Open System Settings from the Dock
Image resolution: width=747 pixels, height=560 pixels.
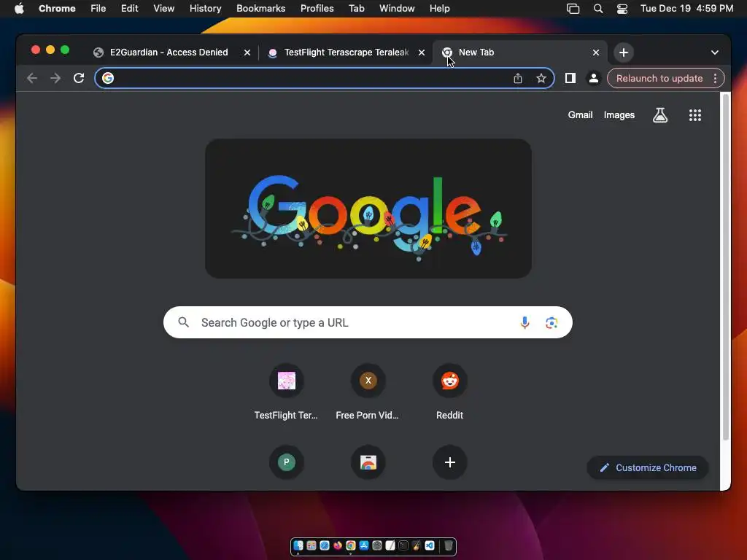pyautogui.click(x=377, y=545)
